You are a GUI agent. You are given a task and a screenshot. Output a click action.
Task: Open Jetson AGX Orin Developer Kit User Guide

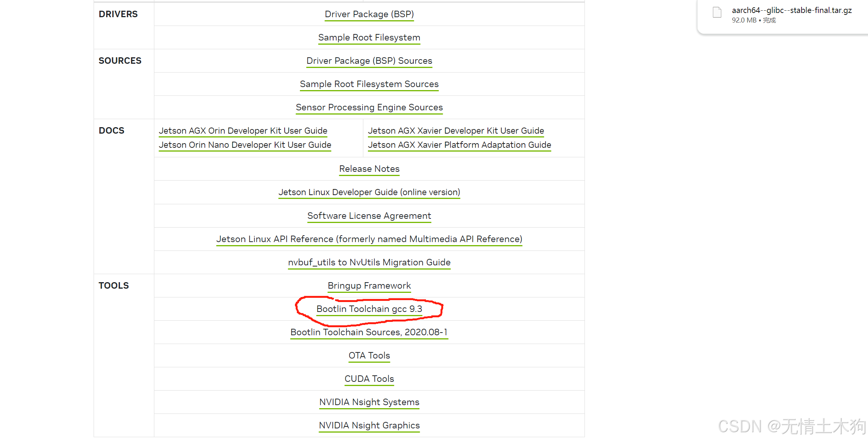click(243, 131)
